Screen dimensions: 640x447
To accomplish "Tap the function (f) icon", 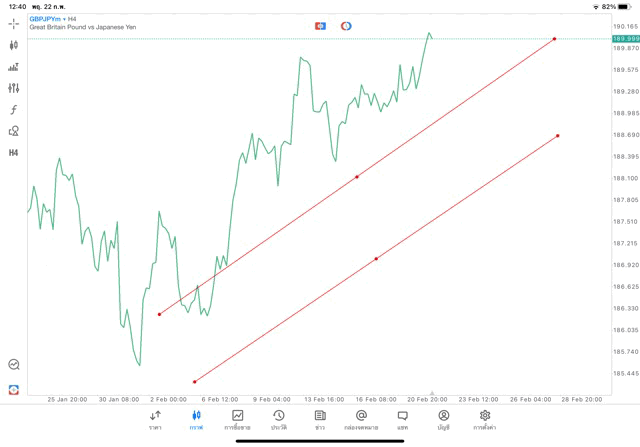I will (x=14, y=110).
